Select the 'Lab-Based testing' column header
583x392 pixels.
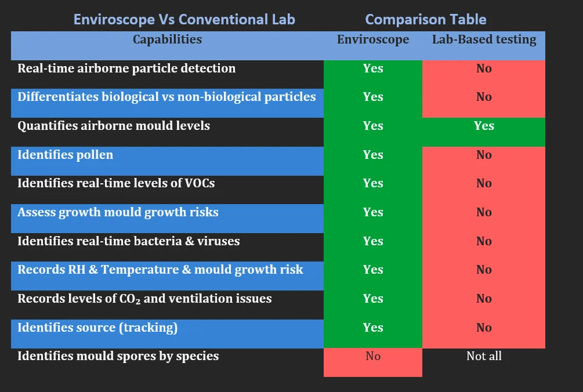pyautogui.click(x=484, y=39)
